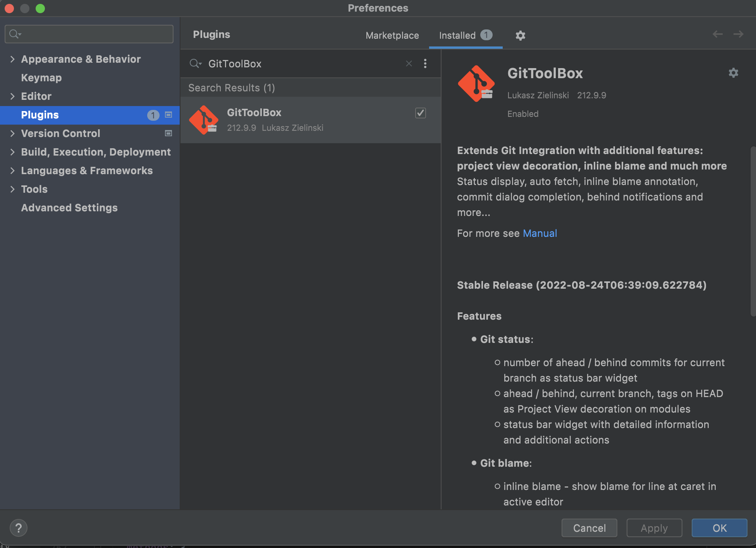Expand the Editor settings group

tap(12, 96)
